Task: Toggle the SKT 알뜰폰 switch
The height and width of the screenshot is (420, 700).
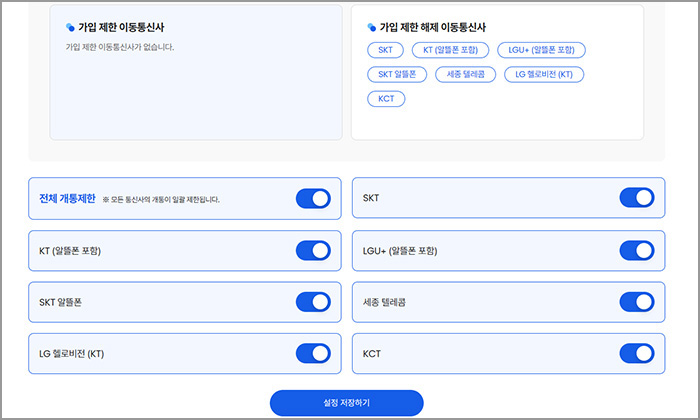Action: click(313, 302)
